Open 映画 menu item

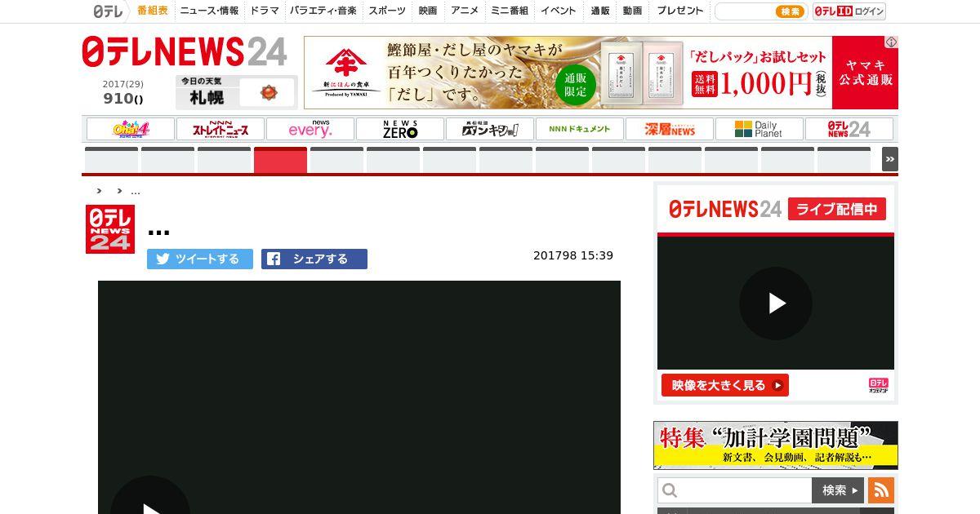[428, 11]
